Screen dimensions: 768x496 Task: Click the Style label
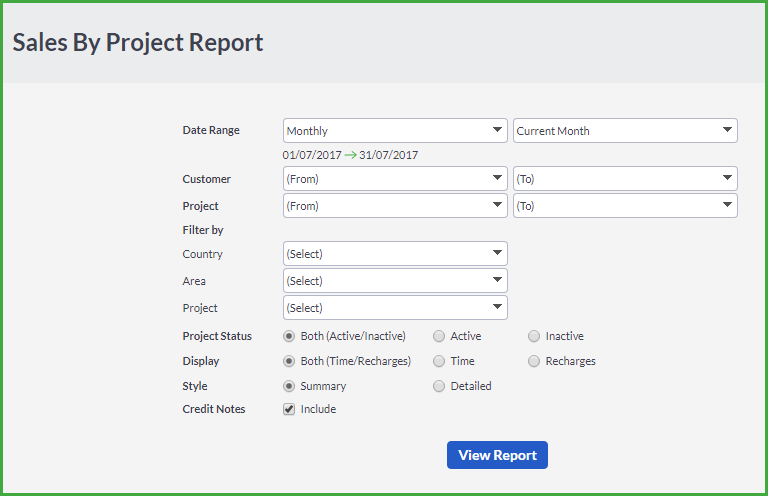pyautogui.click(x=195, y=386)
